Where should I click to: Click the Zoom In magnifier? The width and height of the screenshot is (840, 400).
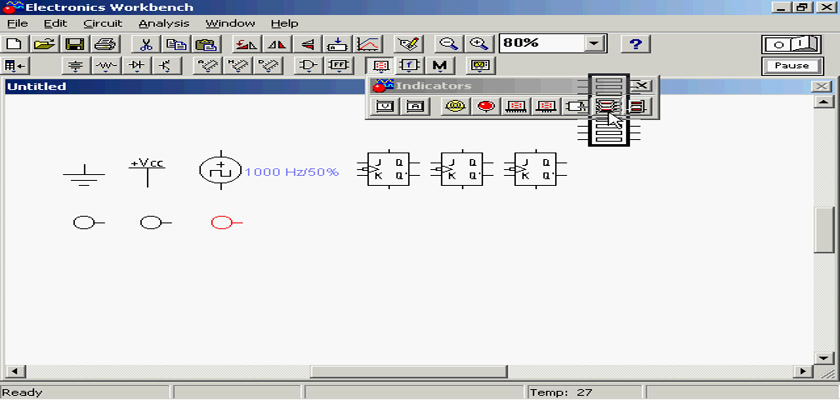479,44
